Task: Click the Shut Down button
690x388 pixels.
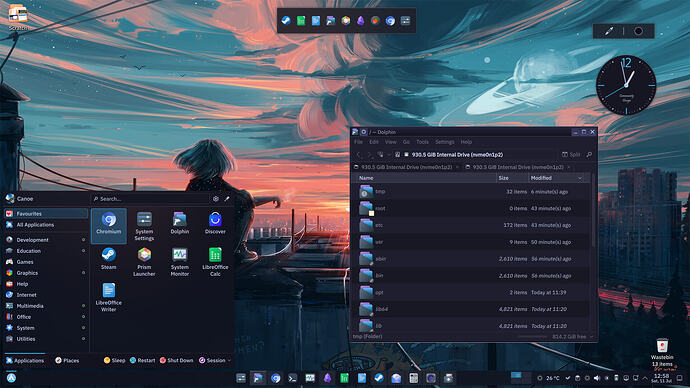Action: click(176, 360)
